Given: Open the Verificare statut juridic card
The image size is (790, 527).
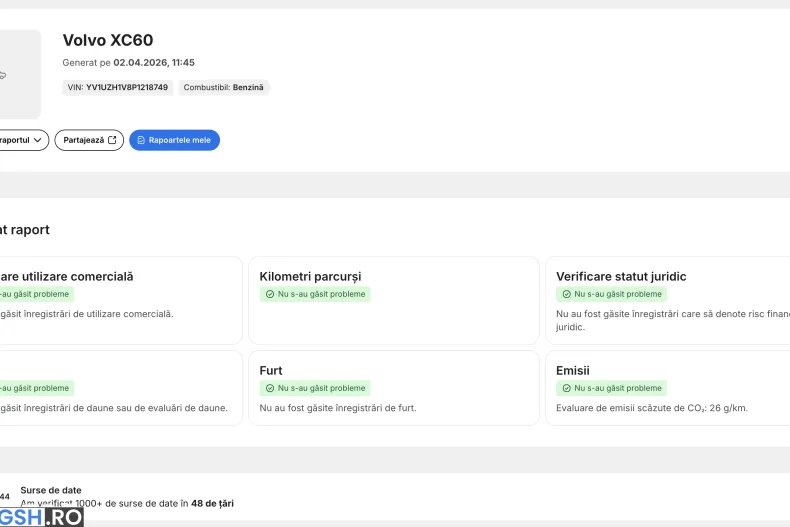Looking at the screenshot, I should point(667,300).
